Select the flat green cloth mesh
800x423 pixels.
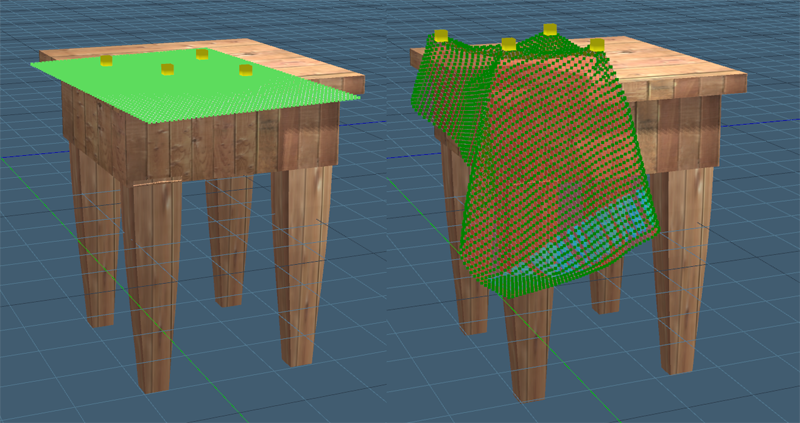[194, 87]
